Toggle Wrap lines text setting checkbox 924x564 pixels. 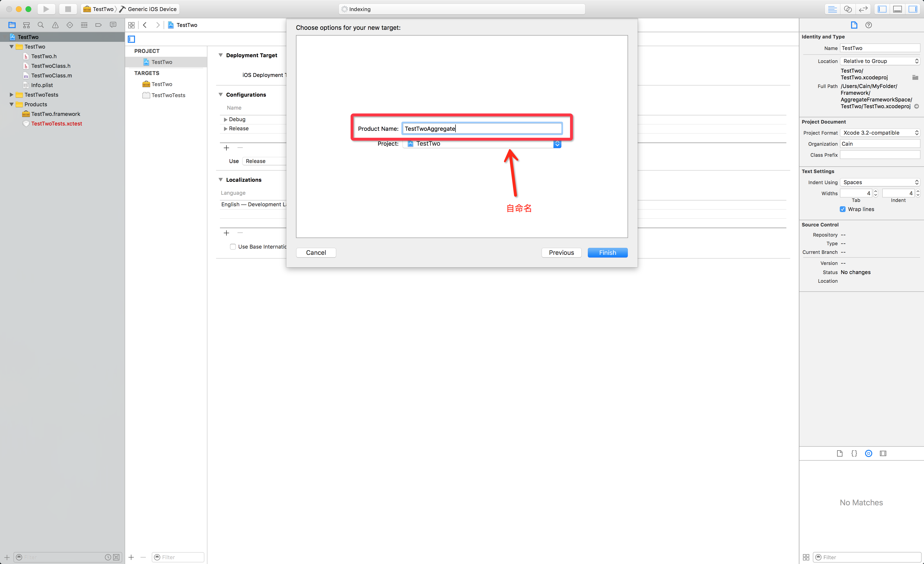point(843,209)
